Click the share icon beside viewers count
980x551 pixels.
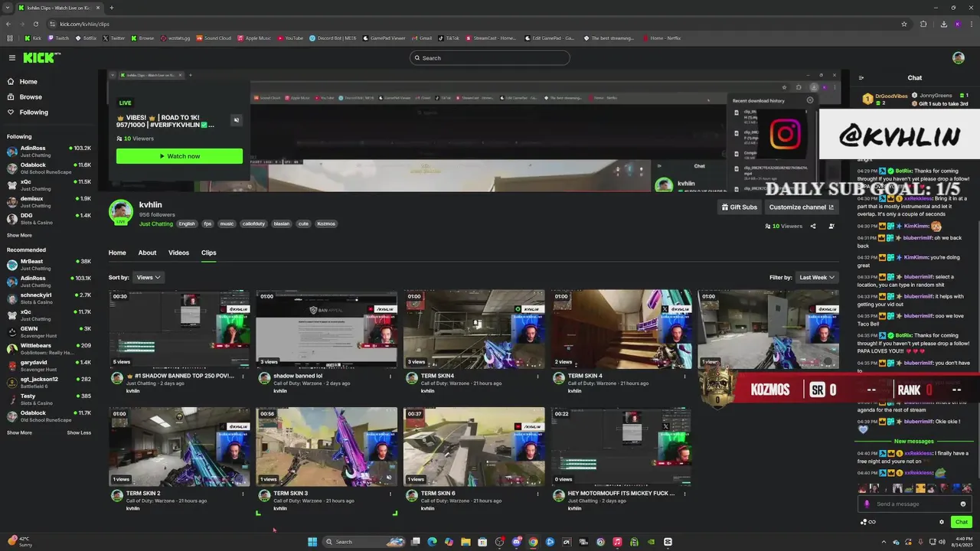pyautogui.click(x=813, y=227)
